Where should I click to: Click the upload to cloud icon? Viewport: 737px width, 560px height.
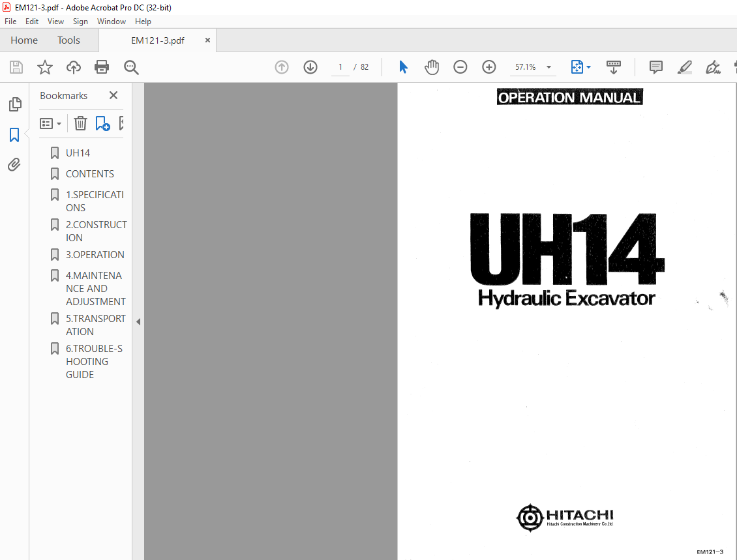tap(73, 67)
